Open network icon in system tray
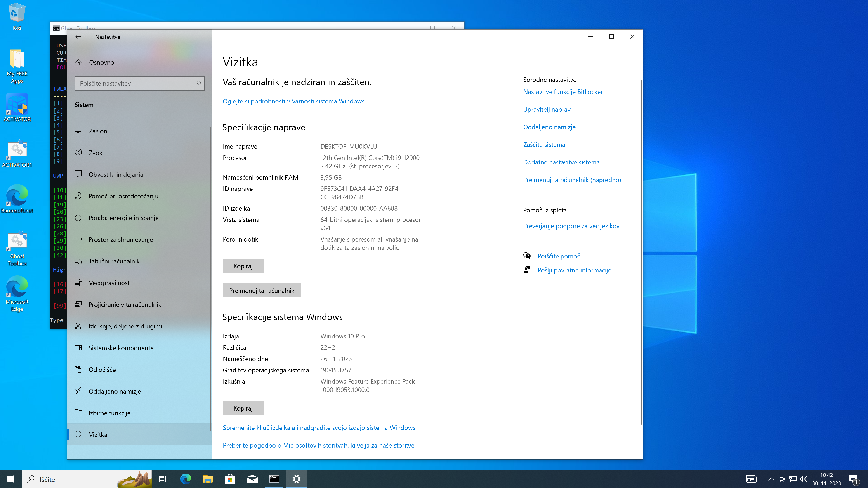 coord(793,479)
